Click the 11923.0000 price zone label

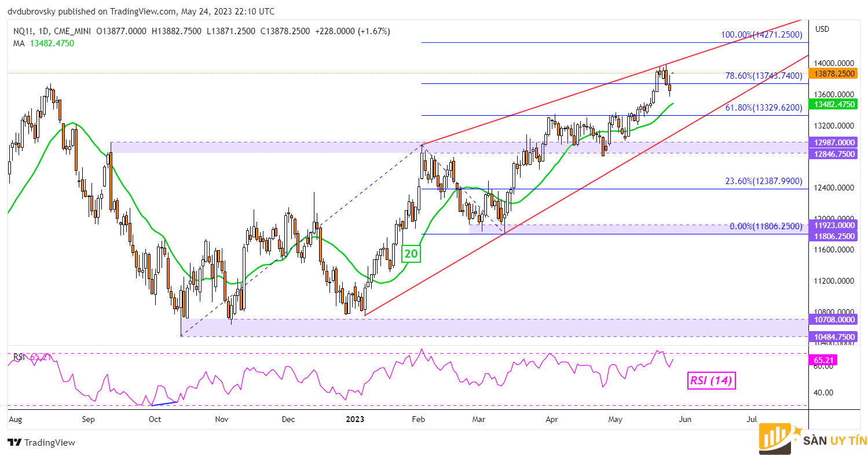click(834, 225)
